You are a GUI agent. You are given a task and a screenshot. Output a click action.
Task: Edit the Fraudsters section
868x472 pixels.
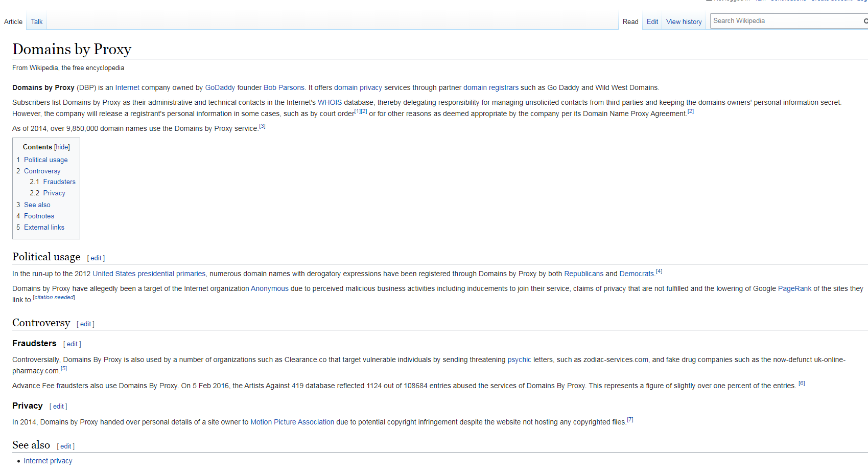tap(72, 344)
